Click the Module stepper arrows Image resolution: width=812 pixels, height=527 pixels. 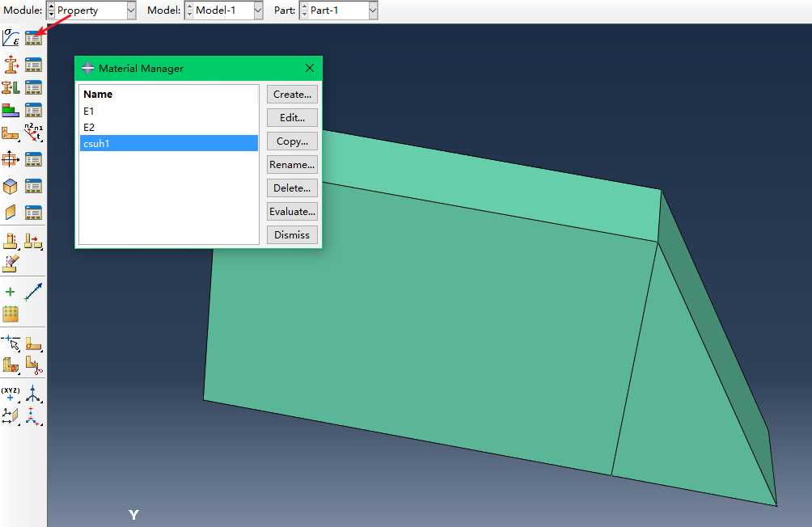tap(51, 11)
